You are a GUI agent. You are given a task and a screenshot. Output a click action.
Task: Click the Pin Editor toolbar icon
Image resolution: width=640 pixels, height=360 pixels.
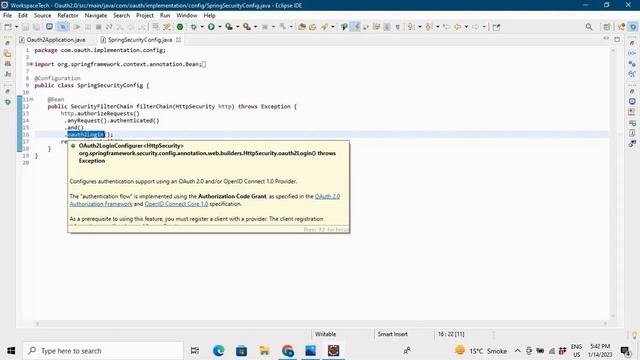pos(496,27)
